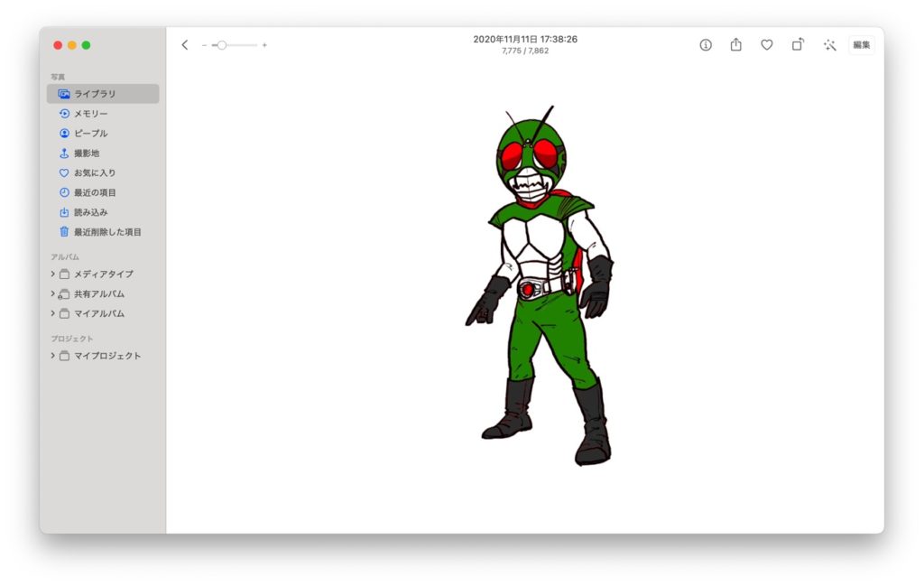Click the 写真 sidebar section header
This screenshot has height=586, width=924.
tap(58, 77)
